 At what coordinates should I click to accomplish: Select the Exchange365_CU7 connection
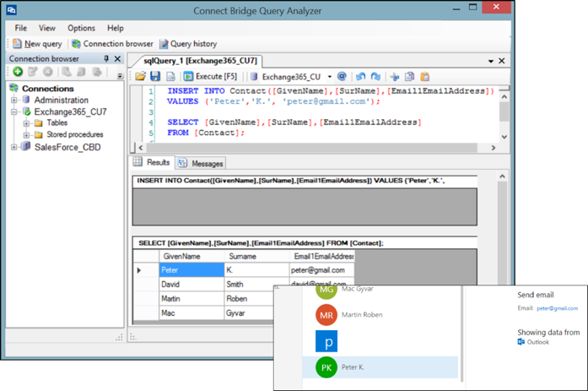point(70,111)
